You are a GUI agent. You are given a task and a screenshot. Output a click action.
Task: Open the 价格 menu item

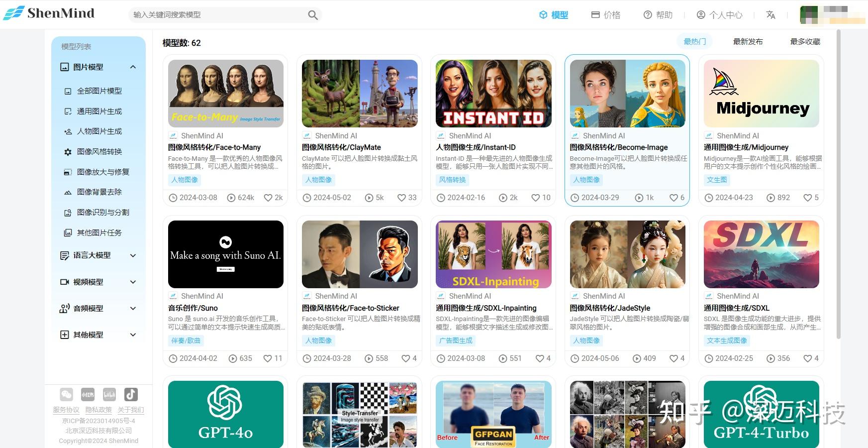(x=606, y=15)
